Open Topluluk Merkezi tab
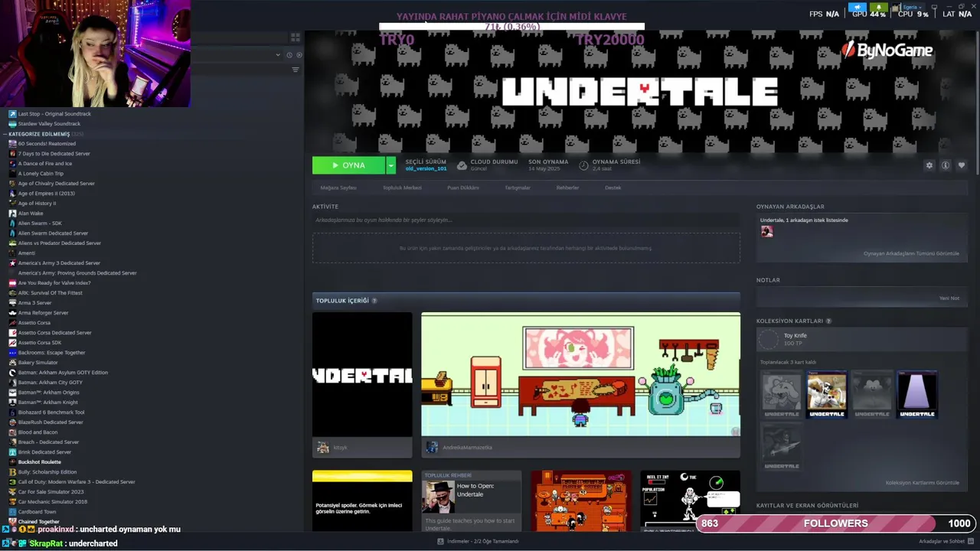This screenshot has width=980, height=551. [402, 187]
